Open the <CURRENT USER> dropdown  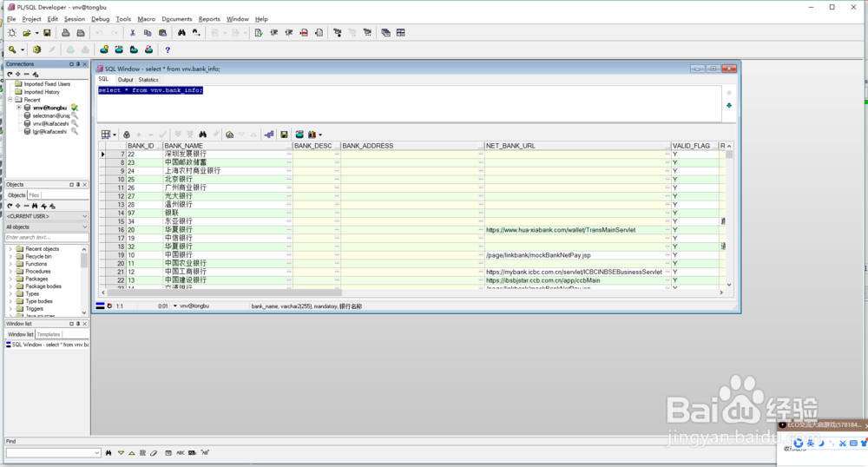pos(85,216)
